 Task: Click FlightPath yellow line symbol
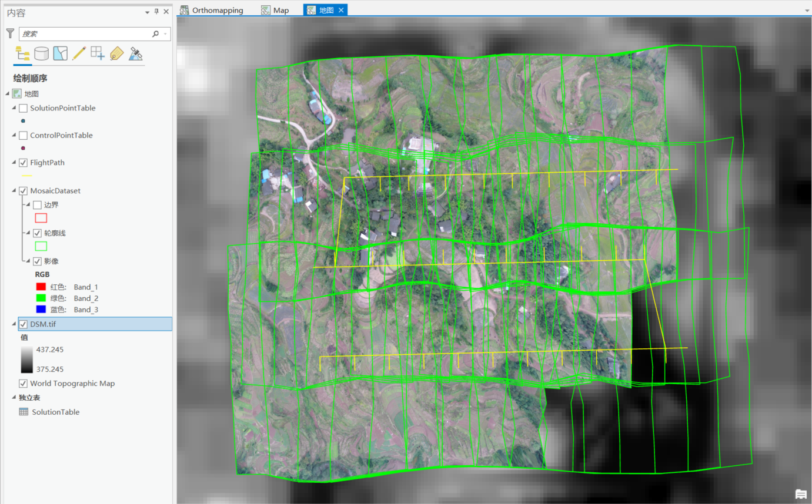[x=26, y=176]
